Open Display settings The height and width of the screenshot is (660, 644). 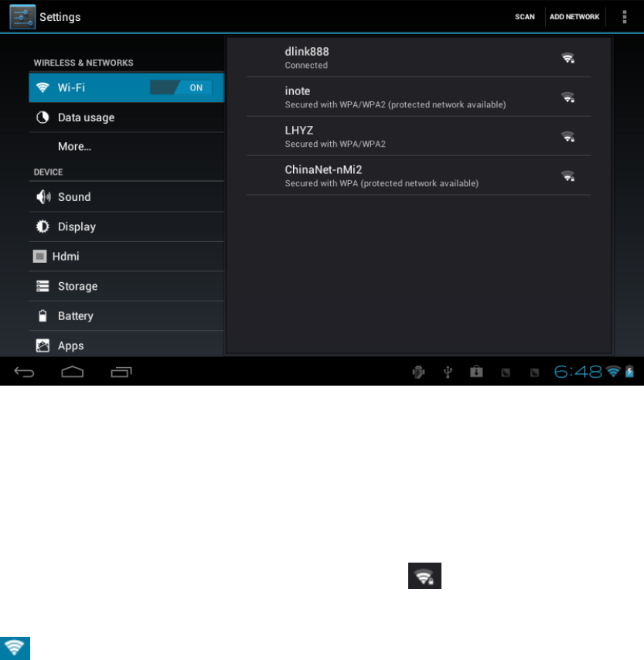[126, 226]
